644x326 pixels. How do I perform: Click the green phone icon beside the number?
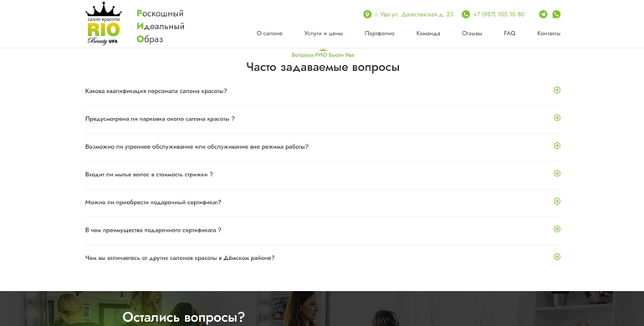click(465, 14)
